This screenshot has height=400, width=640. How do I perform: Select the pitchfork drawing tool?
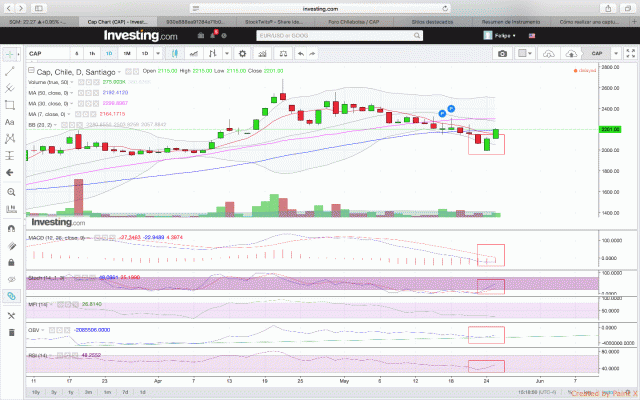coord(10,88)
